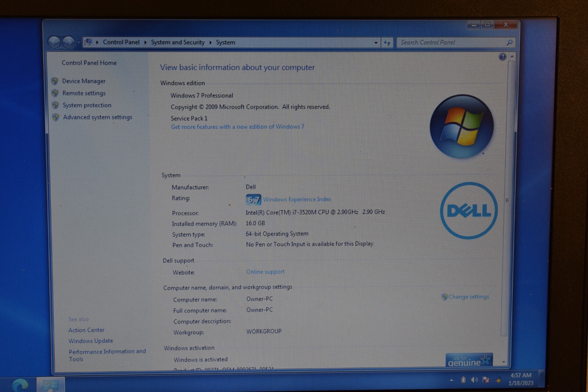
Task: Click the shield icon beside Device Manager
Action: pyautogui.click(x=55, y=81)
